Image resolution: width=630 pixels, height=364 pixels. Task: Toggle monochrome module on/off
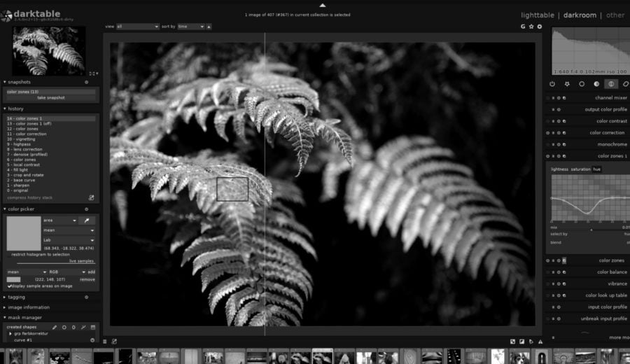tap(548, 144)
